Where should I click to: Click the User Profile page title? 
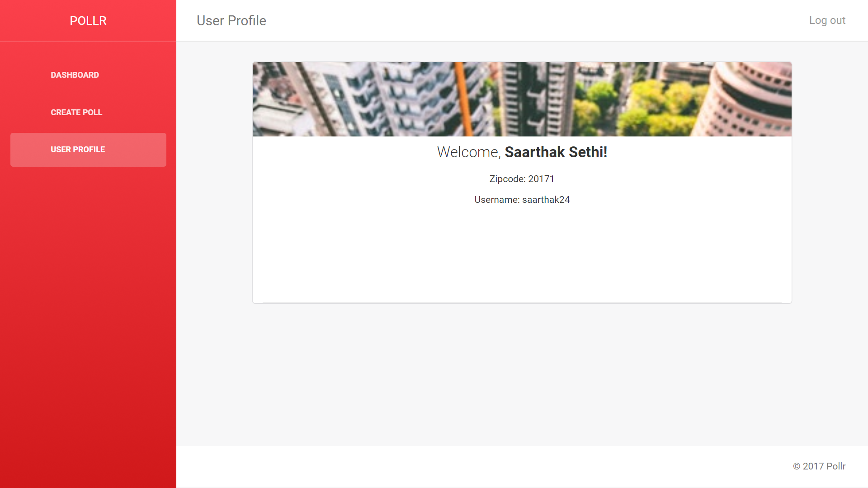pos(231,21)
